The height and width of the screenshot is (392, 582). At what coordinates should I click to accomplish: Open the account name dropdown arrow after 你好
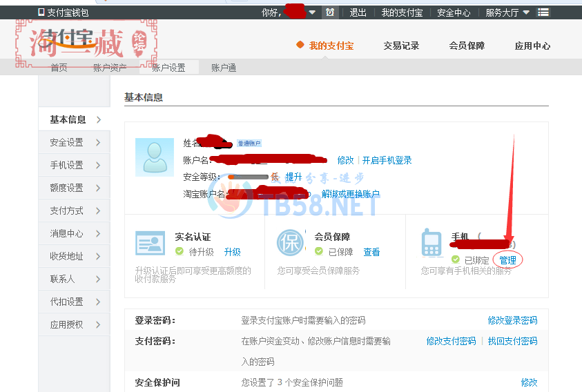pyautogui.click(x=312, y=12)
